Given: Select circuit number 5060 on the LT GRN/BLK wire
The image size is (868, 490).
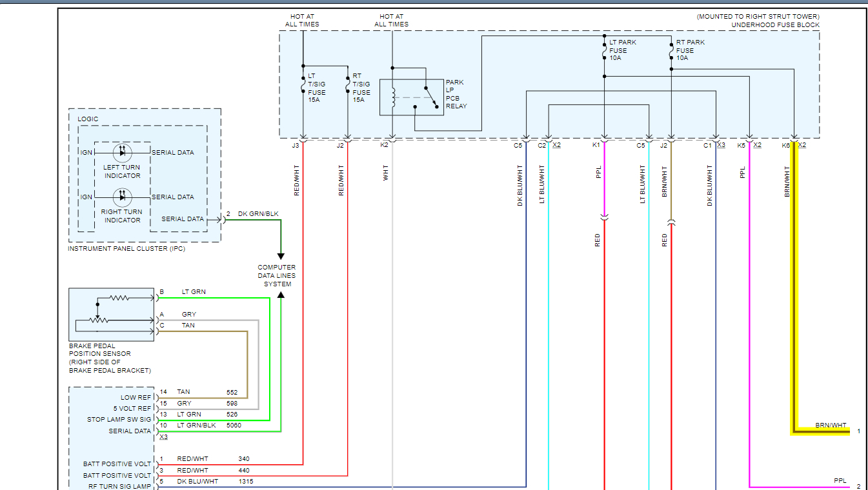Looking at the screenshot, I should [x=234, y=426].
